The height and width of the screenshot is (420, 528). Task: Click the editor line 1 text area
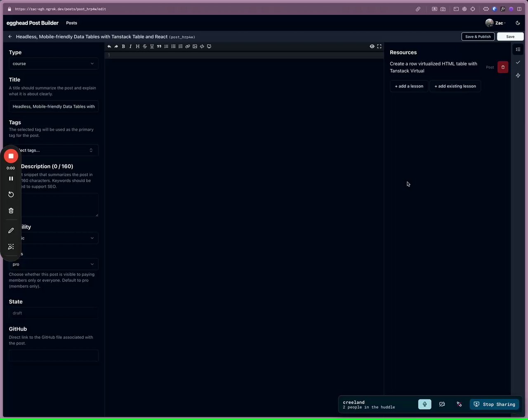[244, 55]
